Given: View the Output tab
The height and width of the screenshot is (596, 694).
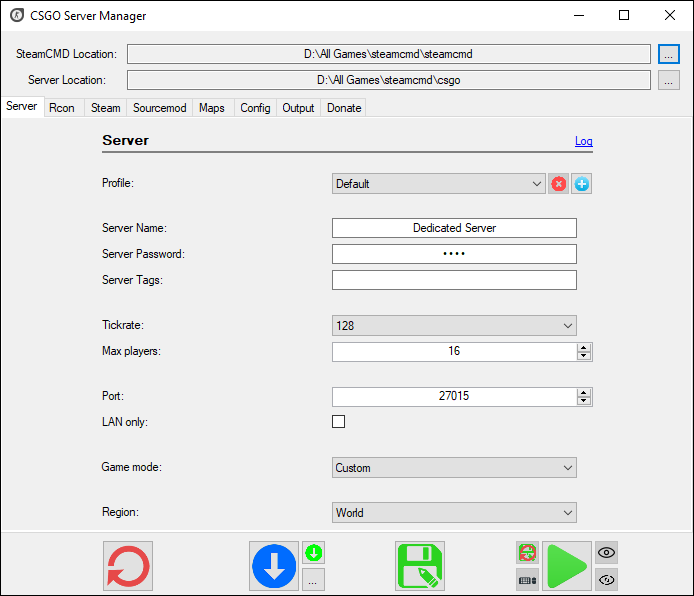Looking at the screenshot, I should pyautogui.click(x=298, y=108).
